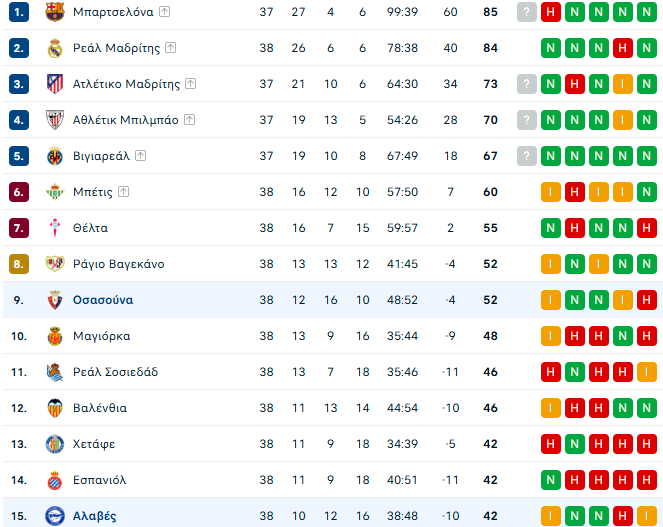Click the Osasuna club crest

click(x=55, y=300)
